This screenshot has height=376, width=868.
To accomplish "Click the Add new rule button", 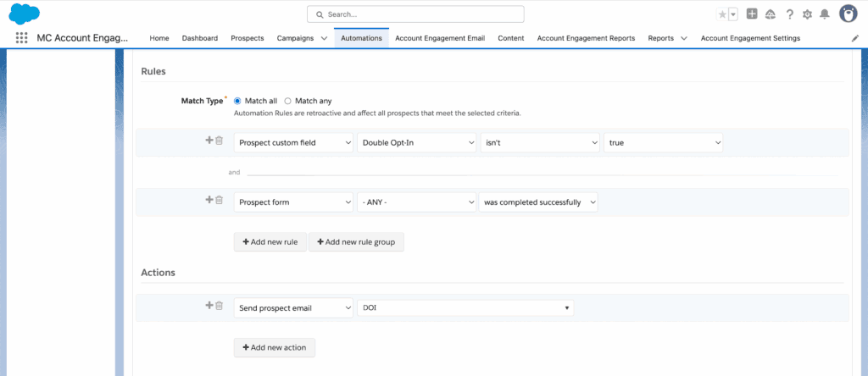I will 270,242.
